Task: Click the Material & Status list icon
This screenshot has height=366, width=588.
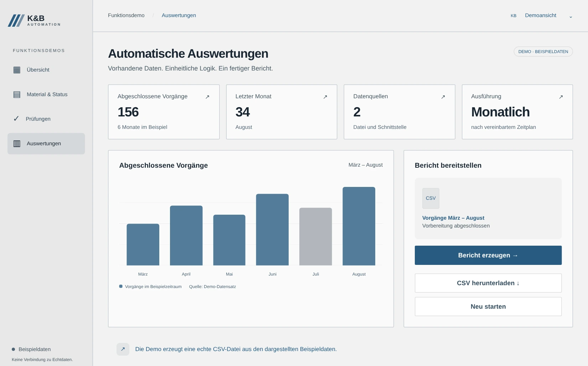Action: pos(17,94)
